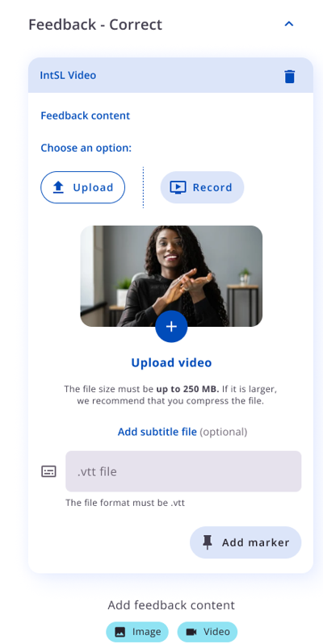Viewport: 323px width, 644px height.
Task: Add Image feedback content
Action: click(137, 632)
